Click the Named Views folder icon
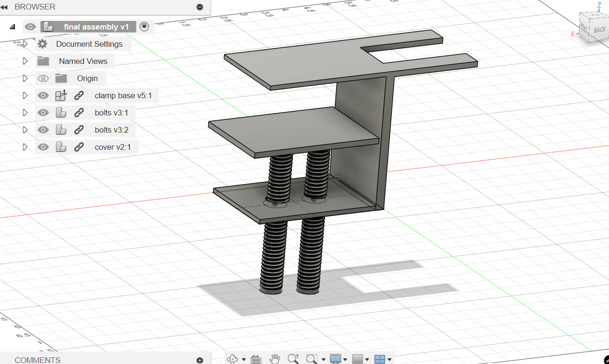Screen dimensions: 609x364 43,61
